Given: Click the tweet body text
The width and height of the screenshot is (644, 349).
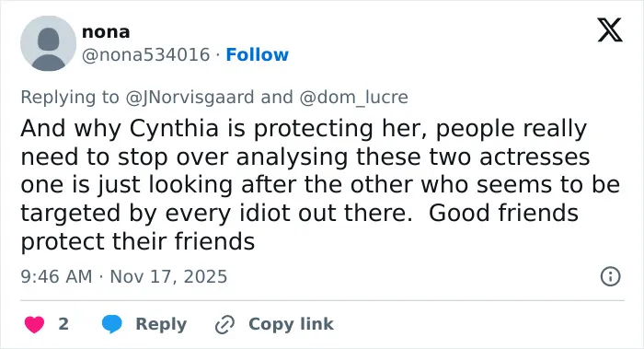Looking at the screenshot, I should (320, 184).
